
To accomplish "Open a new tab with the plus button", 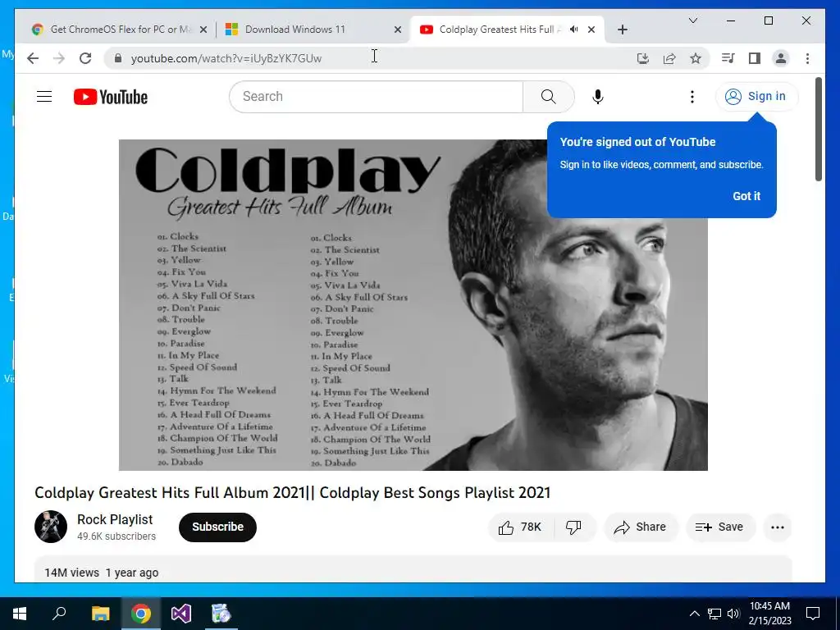I will pos(623,30).
